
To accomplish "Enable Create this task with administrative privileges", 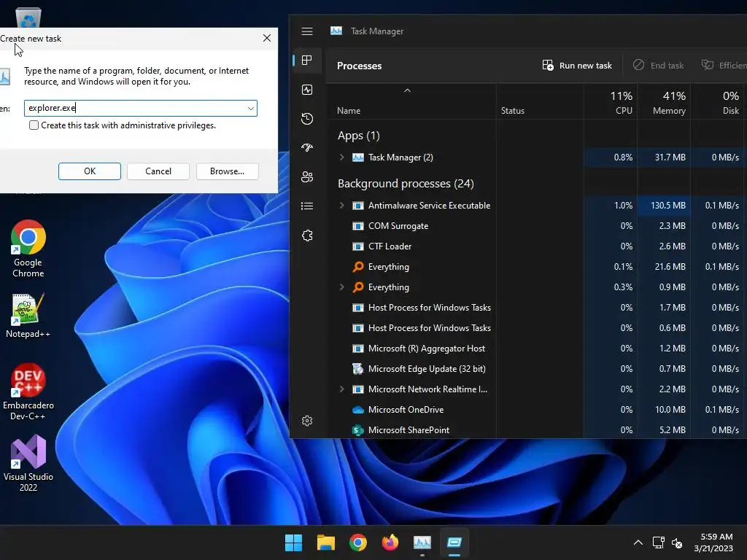I will point(34,125).
